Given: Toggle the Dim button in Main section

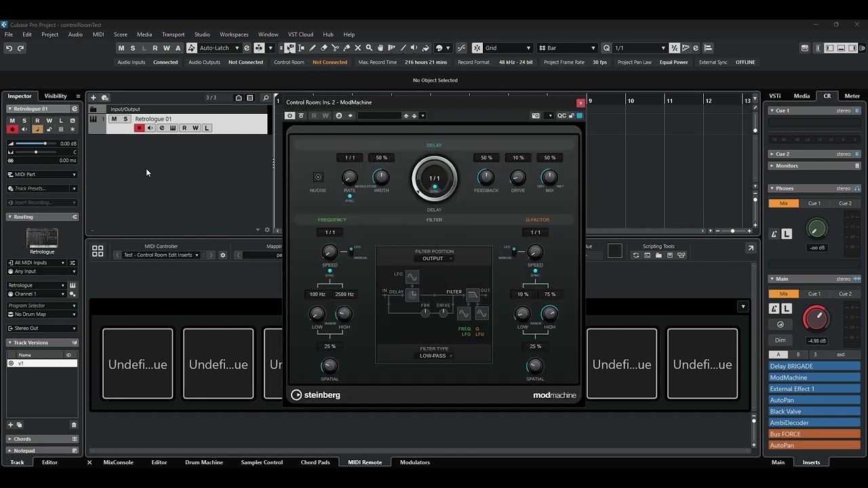Looking at the screenshot, I should point(781,340).
